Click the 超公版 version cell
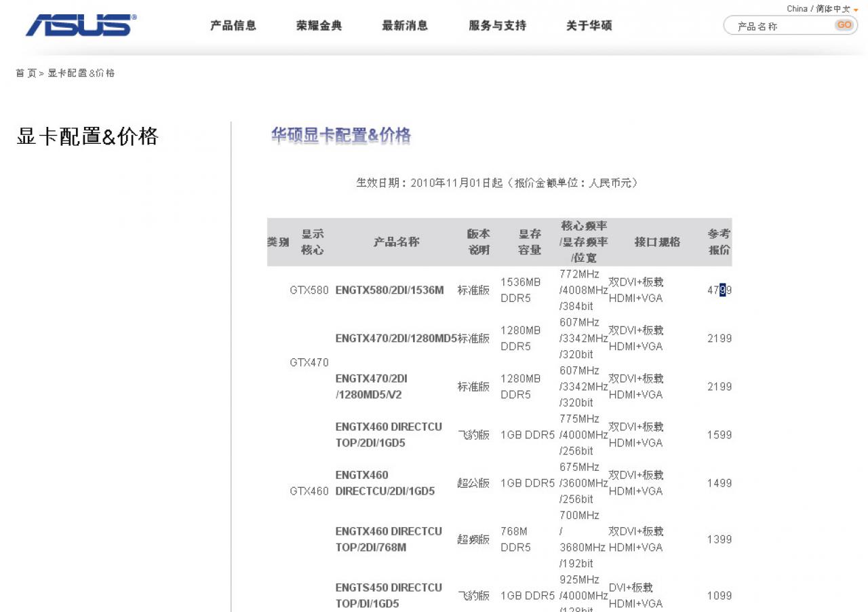This screenshot has width=868, height=612. coord(473,483)
